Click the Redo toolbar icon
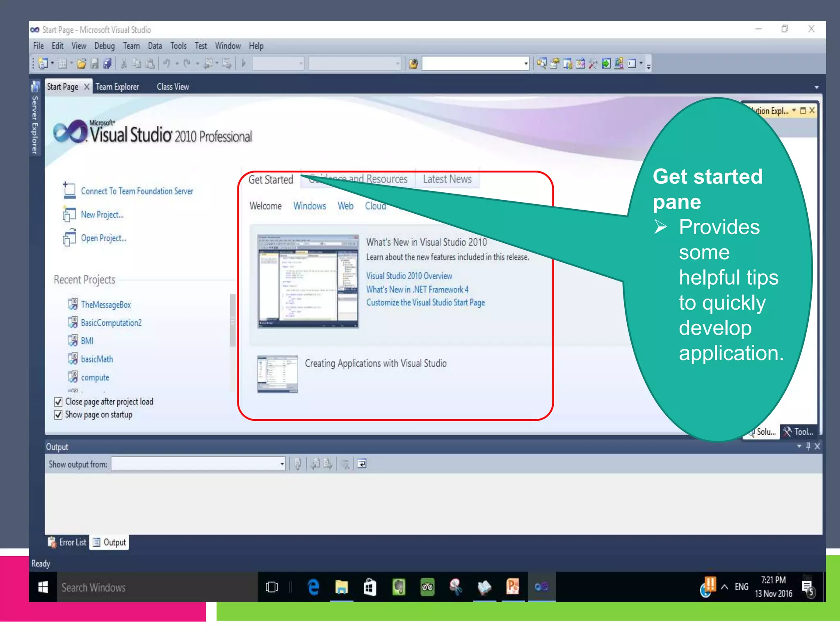This screenshot has height=630, width=840. (187, 63)
